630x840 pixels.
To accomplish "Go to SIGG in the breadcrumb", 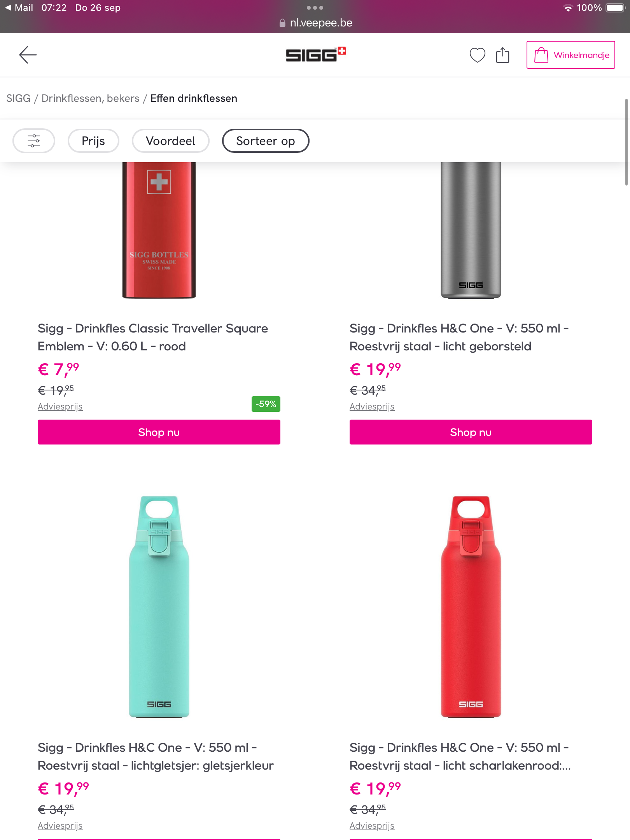I will tap(19, 98).
